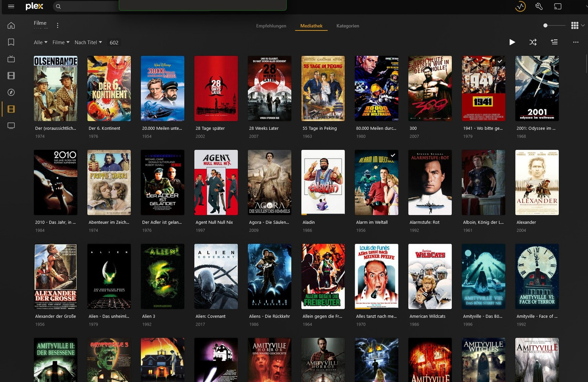Select highlighted Filme library icon in sidebar

pos(11,109)
